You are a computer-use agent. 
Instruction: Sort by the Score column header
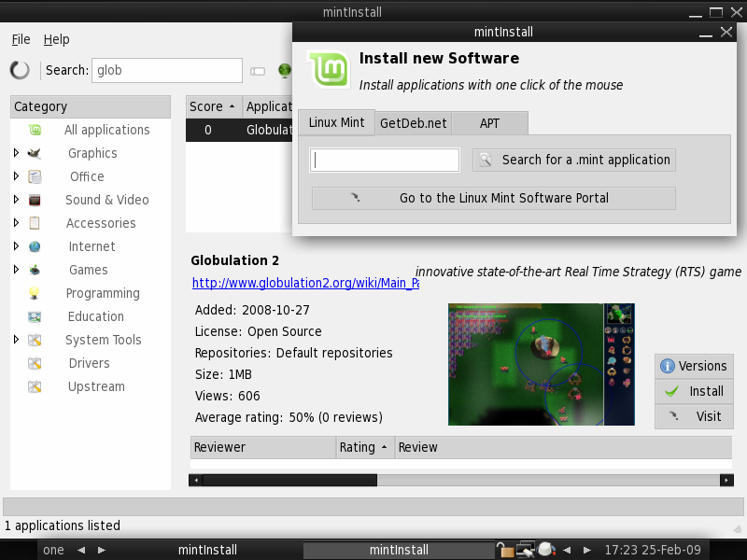point(214,106)
